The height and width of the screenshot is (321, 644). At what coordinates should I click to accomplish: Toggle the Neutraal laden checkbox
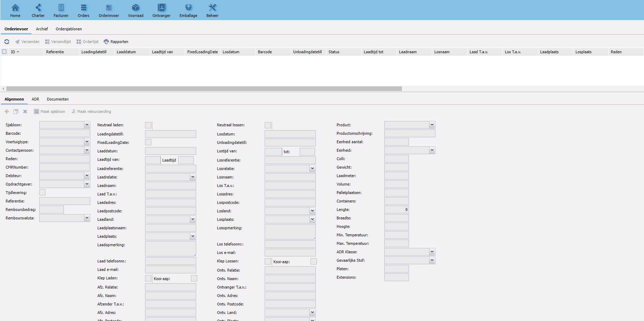point(148,125)
